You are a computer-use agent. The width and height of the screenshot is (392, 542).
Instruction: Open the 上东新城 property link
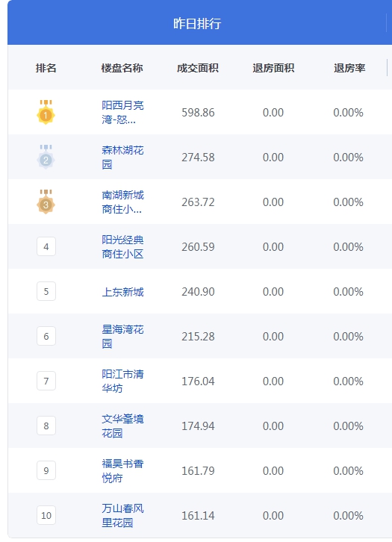[122, 292]
